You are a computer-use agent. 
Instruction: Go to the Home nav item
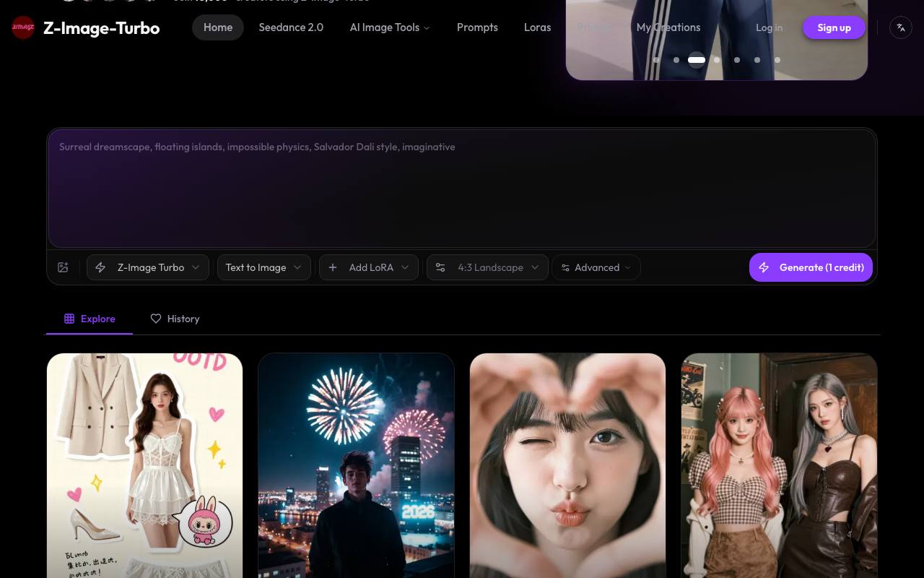(218, 27)
